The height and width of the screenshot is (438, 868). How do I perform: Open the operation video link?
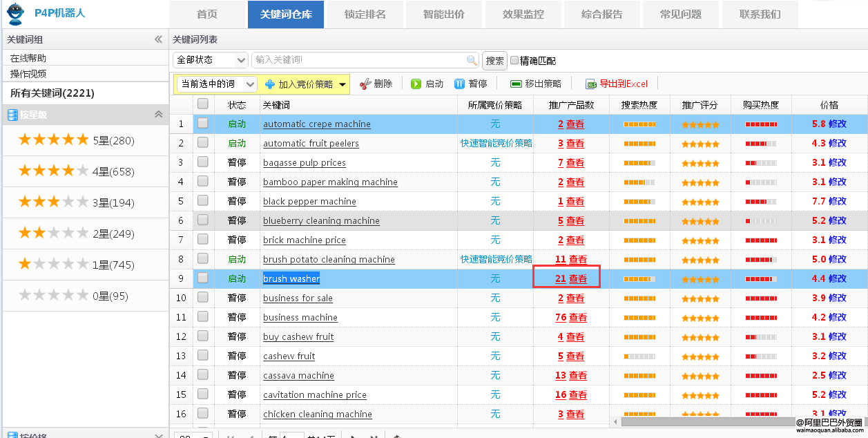[28, 74]
